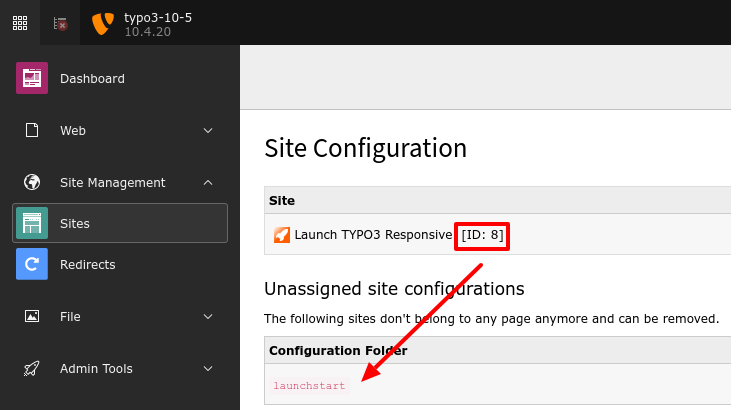This screenshot has height=410, width=731.
Task: Click the Site column header
Action: tap(282, 201)
